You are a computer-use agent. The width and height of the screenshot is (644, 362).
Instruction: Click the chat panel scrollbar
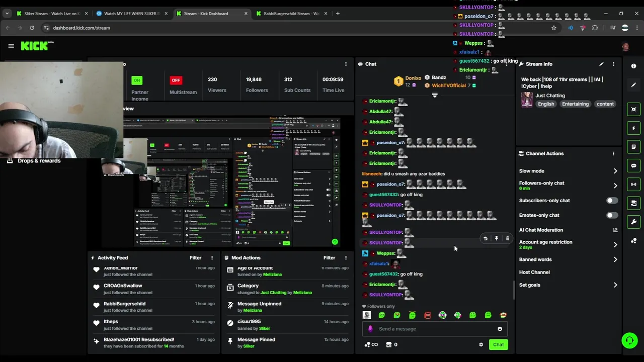[513, 290]
